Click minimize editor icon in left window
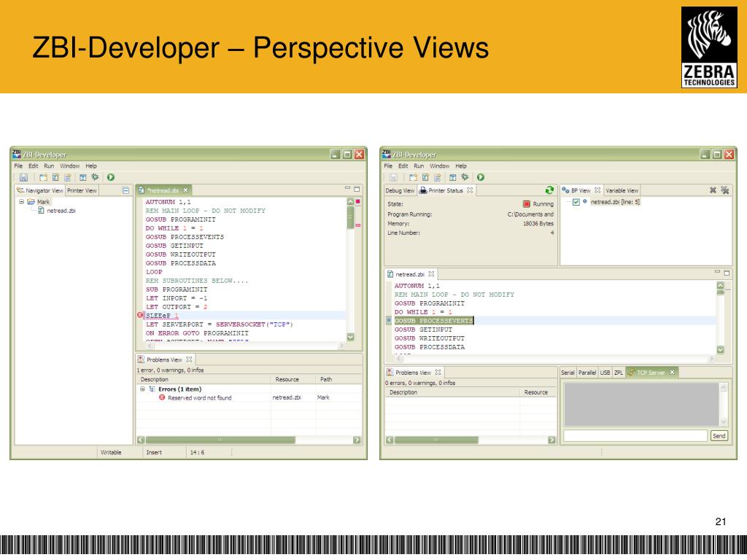Viewport: 747px width, 560px height. 347,189
